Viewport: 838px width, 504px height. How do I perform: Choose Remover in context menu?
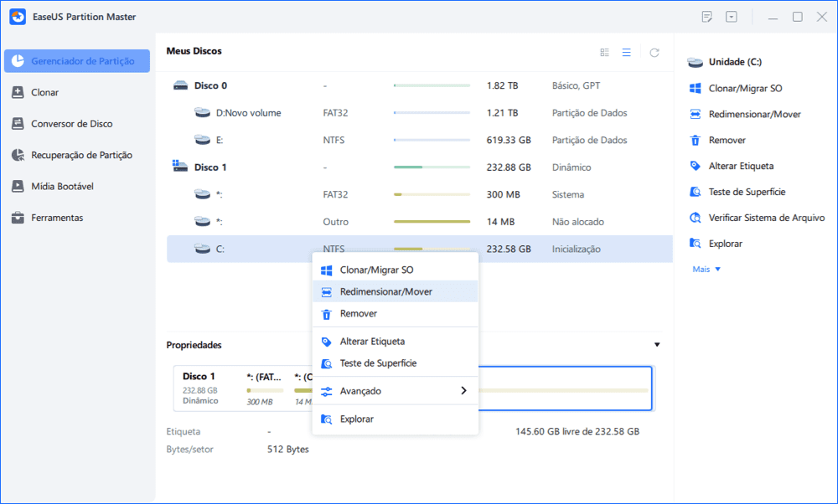pyautogui.click(x=395, y=313)
